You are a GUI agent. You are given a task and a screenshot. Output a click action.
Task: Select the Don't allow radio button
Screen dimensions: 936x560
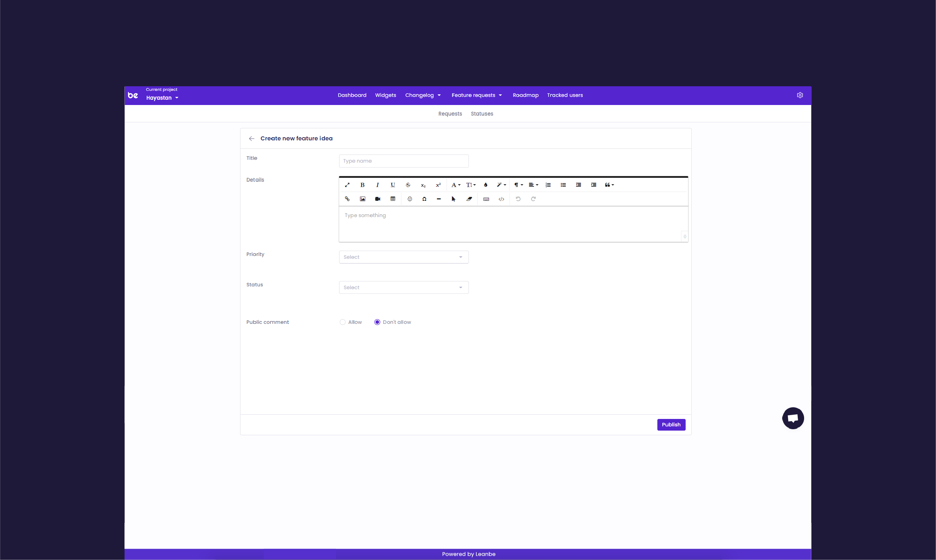(377, 322)
